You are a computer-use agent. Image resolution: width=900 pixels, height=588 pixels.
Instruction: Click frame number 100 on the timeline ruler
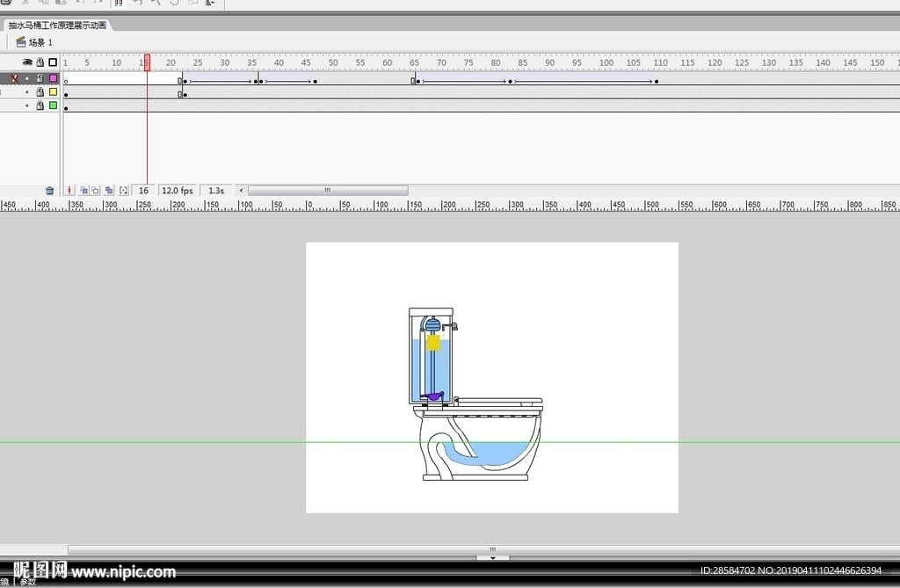[x=606, y=62]
